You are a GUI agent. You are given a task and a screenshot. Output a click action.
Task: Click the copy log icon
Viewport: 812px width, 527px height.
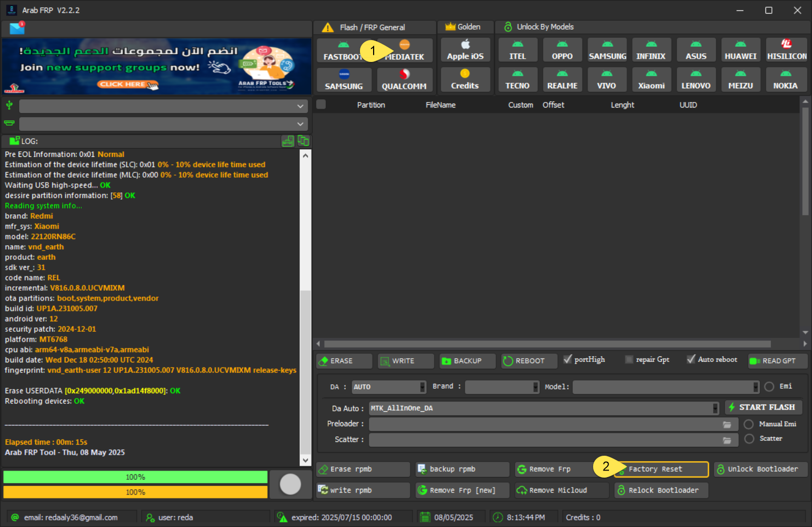click(303, 141)
